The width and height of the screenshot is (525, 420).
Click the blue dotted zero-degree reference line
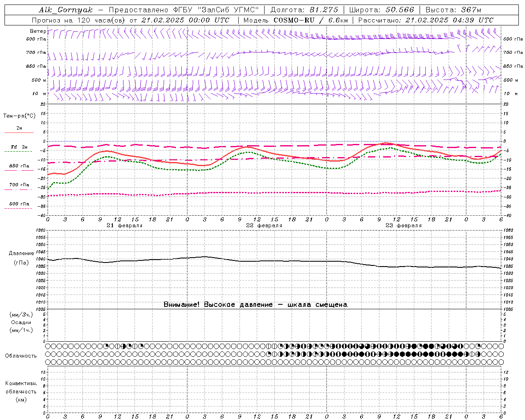275,141
